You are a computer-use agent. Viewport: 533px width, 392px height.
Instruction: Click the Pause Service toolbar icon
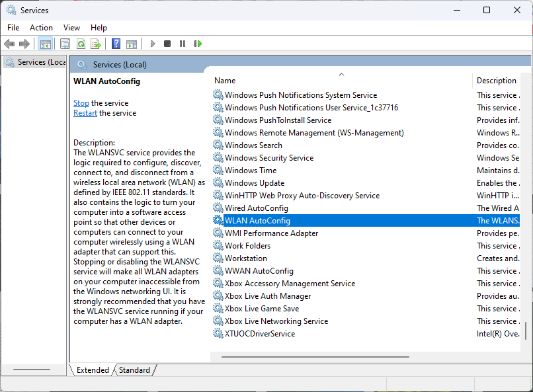coord(183,44)
